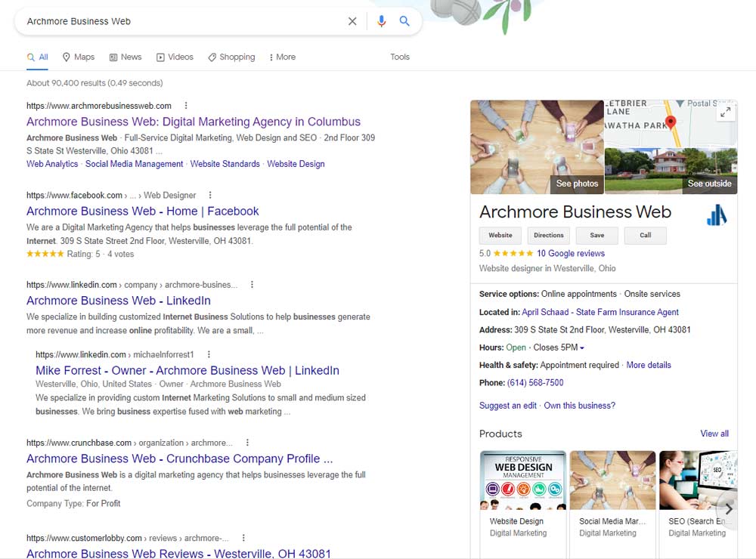Click the Website button in the business panel
Screen dimensions: 756x559
(500, 235)
